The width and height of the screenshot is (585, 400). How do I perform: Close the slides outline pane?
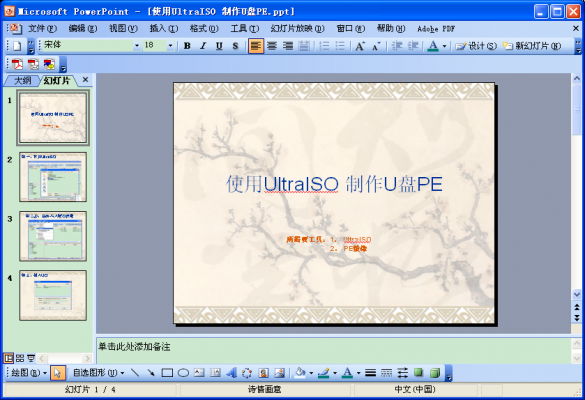click(x=85, y=79)
